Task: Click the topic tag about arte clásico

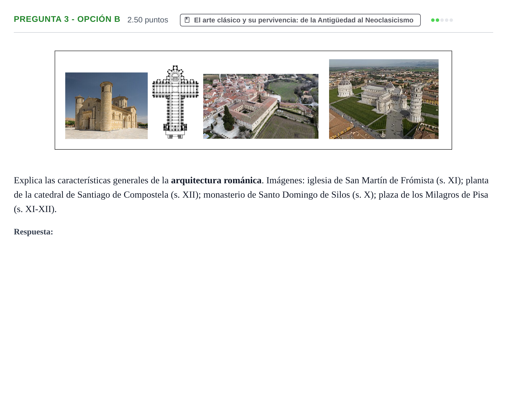Action: (300, 20)
